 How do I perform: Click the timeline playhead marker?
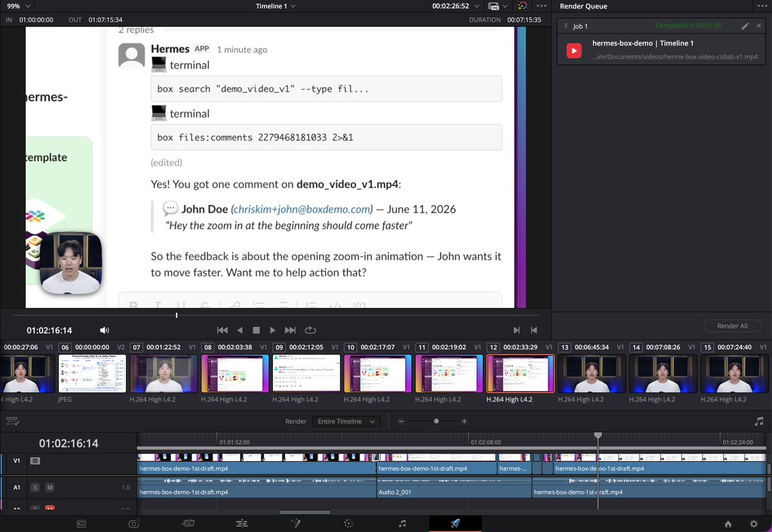pyautogui.click(x=598, y=436)
